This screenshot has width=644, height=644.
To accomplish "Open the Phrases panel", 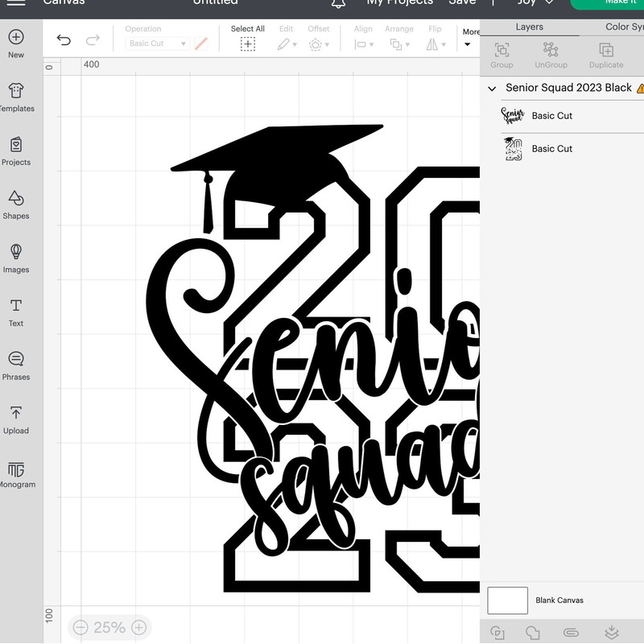I will pos(16,360).
